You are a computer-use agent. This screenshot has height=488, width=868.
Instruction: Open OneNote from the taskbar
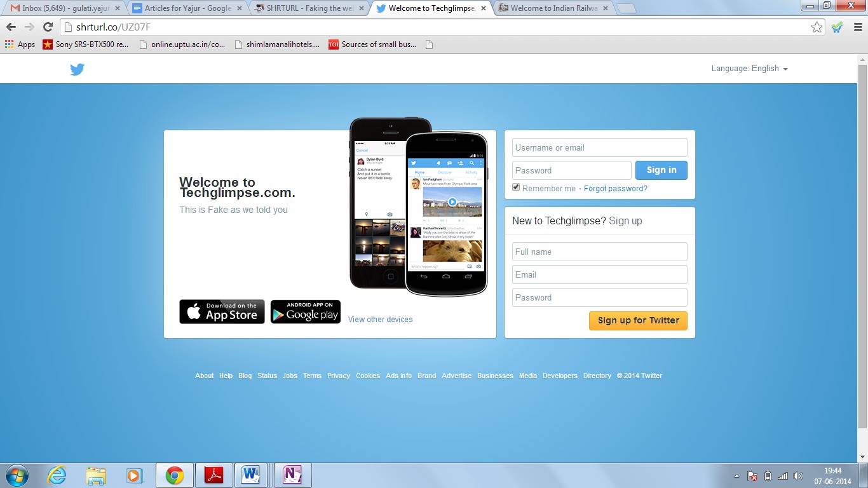292,475
